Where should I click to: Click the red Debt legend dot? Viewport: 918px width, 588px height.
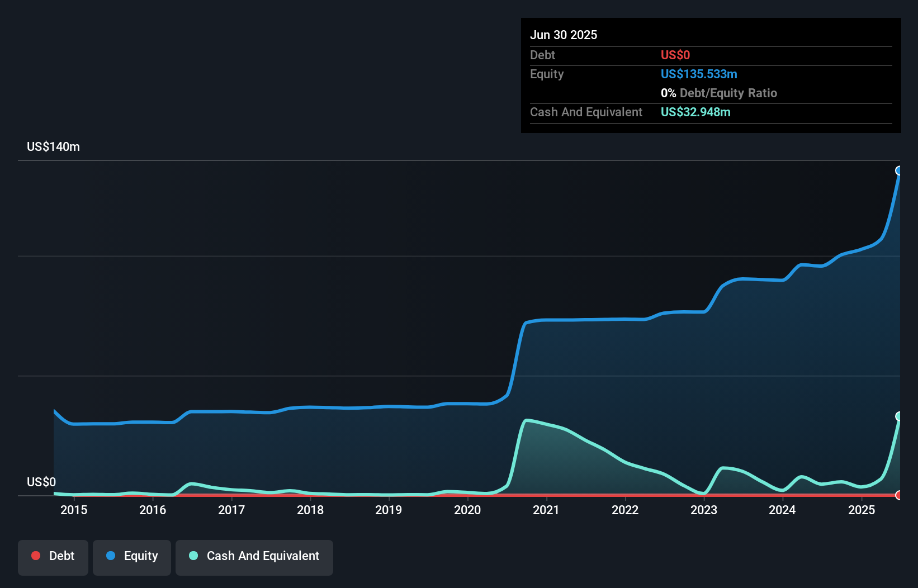pyautogui.click(x=36, y=556)
